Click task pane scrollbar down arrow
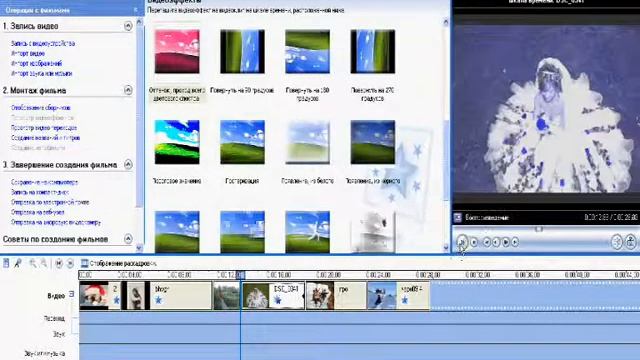Image resolution: width=640 pixels, height=360 pixels. [x=139, y=247]
